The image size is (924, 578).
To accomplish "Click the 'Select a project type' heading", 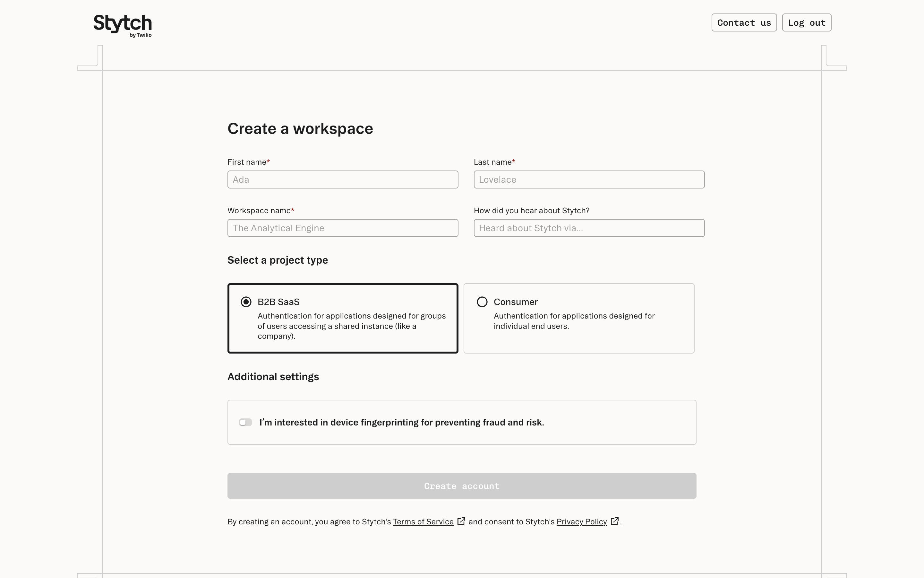I will click(x=278, y=260).
